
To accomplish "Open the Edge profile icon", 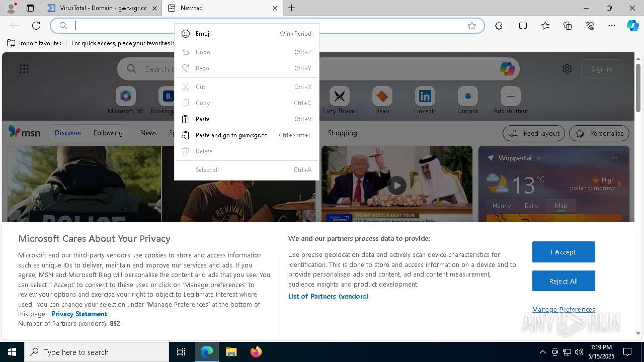I will click(11, 8).
